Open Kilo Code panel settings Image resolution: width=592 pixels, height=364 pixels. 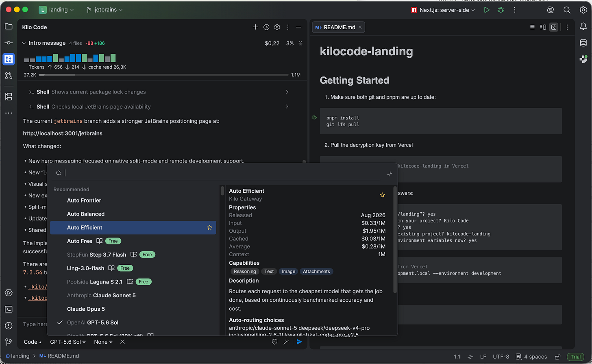277,27
